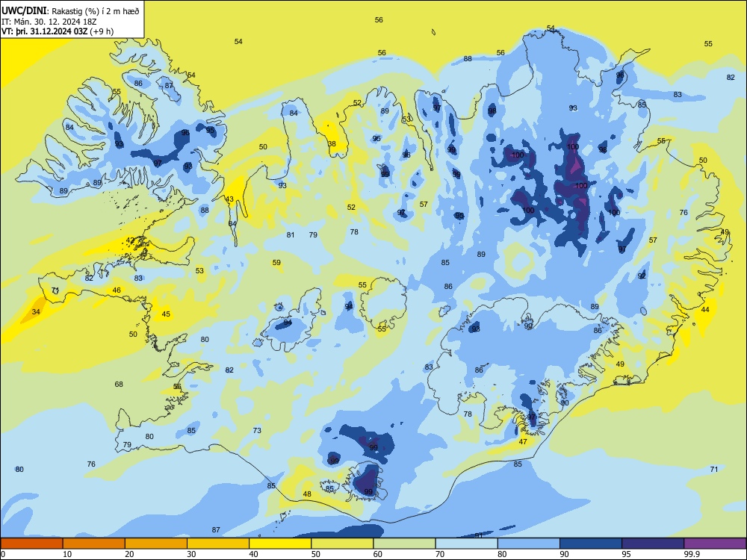Select the indigo 95–99.9 legend swatch
Screen dimensions: 747x560
[x=653, y=544]
